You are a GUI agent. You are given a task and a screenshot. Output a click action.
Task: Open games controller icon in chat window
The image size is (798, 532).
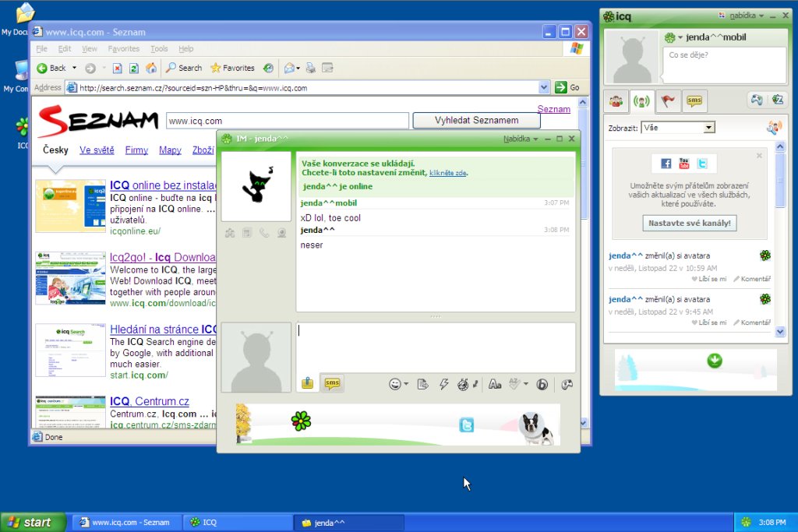(567, 384)
